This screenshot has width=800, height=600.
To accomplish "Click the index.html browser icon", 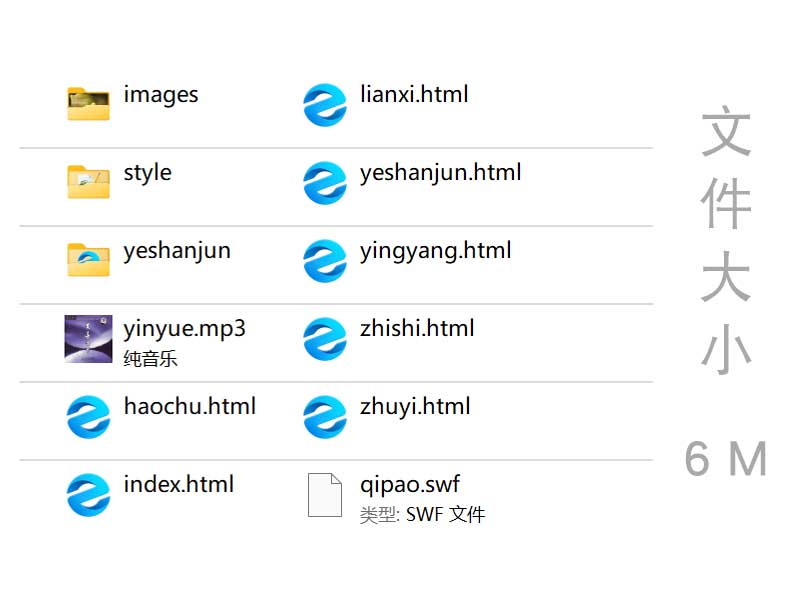I will [88, 495].
